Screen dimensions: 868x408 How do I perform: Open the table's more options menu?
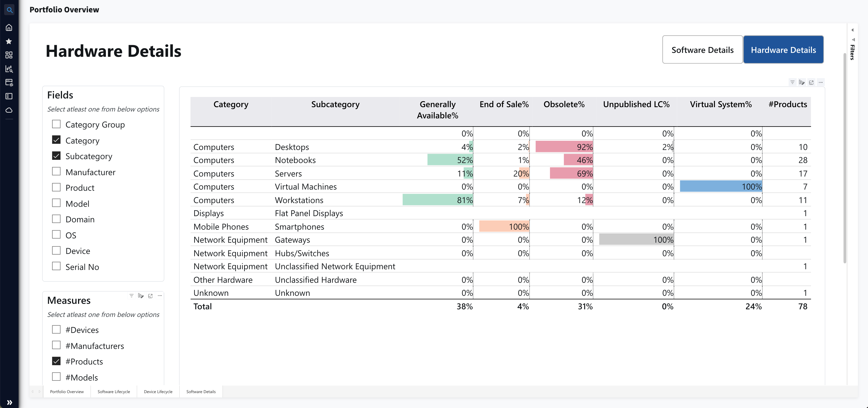(821, 82)
